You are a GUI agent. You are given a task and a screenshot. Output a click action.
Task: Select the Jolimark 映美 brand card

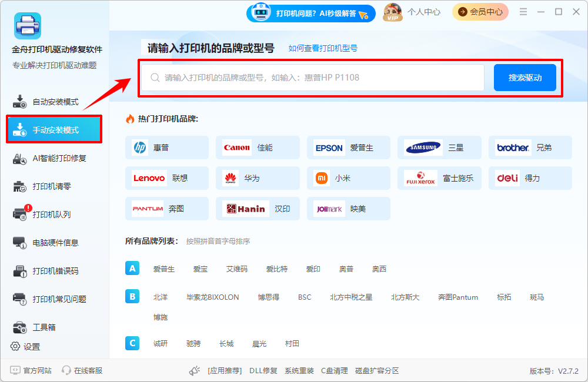coord(348,209)
